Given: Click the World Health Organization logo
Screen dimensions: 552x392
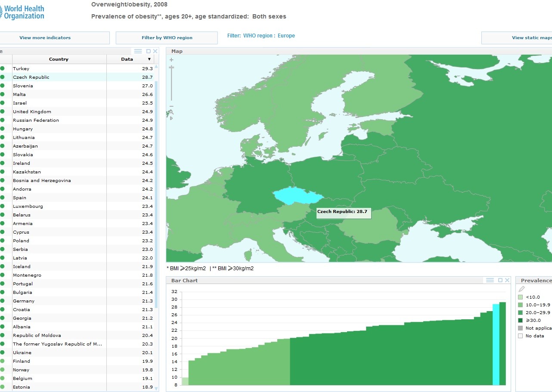Looking at the screenshot, I should coord(22,12).
